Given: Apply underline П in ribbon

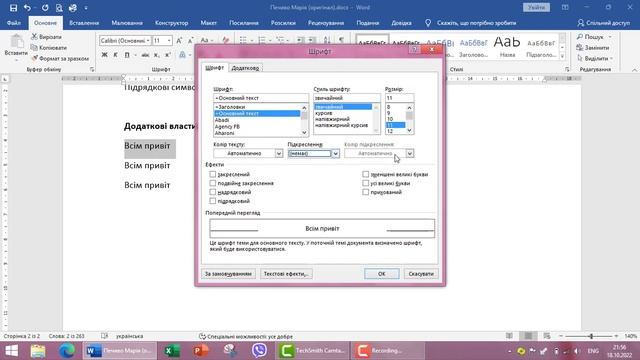Looking at the screenshot, I should click(x=127, y=54).
